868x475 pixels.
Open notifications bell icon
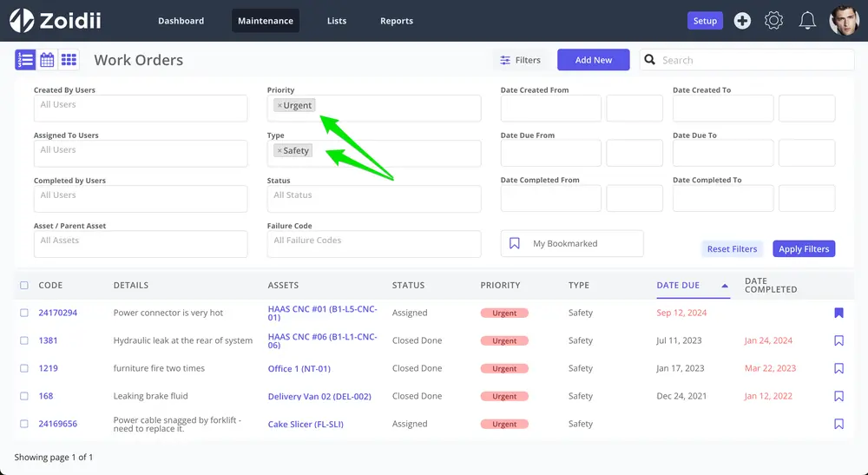point(807,21)
